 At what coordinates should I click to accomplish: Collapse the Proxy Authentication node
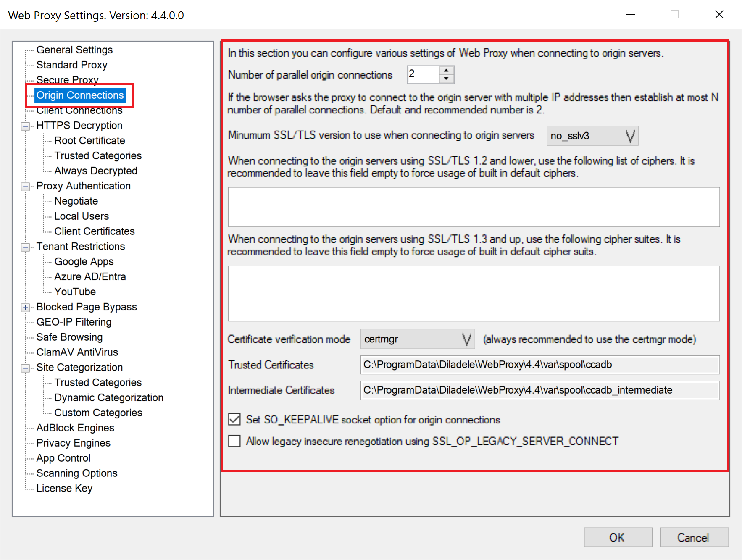click(26, 186)
